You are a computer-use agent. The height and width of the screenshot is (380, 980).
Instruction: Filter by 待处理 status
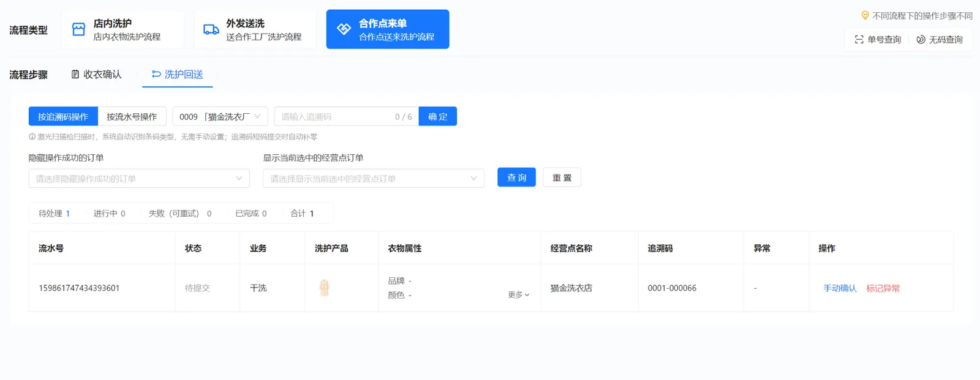55,214
